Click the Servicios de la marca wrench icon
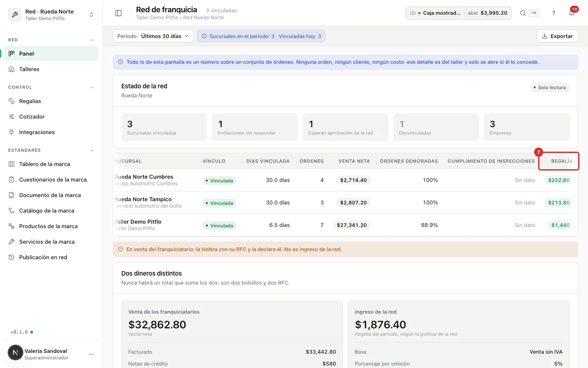588x368 pixels. click(11, 242)
